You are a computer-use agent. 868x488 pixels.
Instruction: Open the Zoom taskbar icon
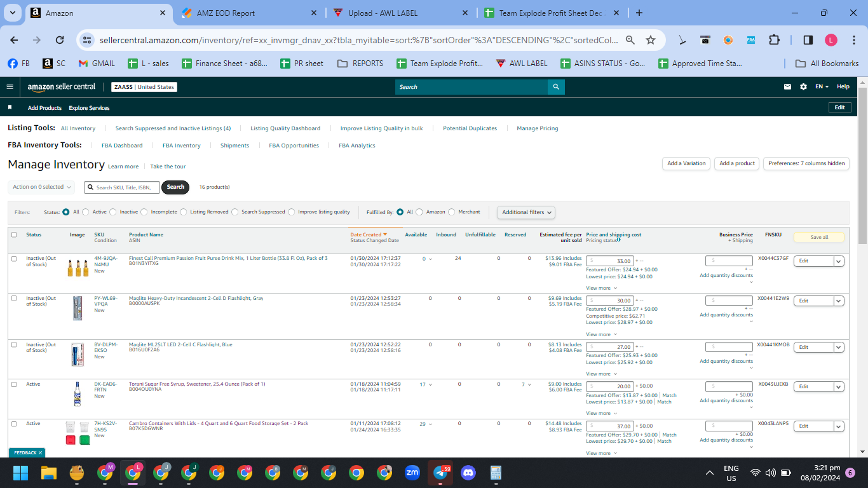412,473
